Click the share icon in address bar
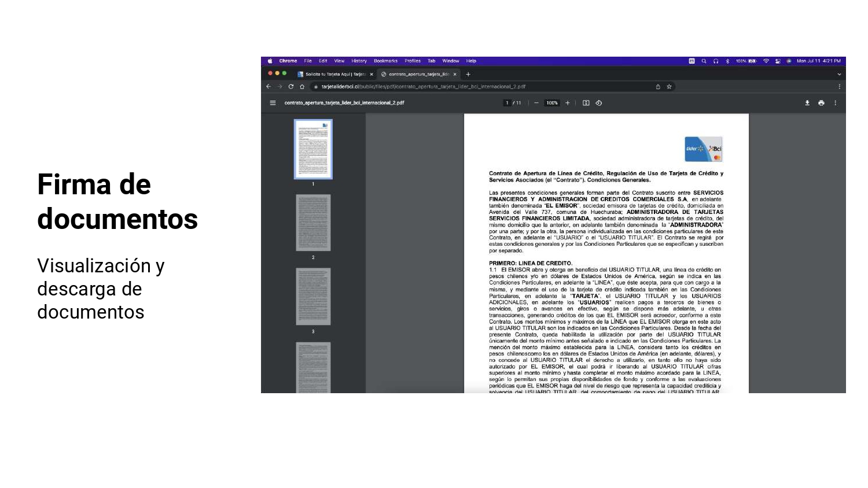 (x=658, y=87)
